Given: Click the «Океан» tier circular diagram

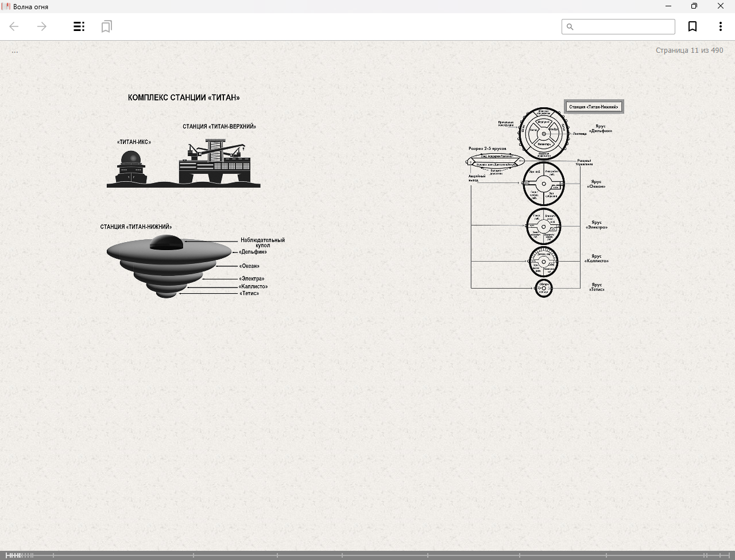Looking at the screenshot, I should click(x=543, y=184).
